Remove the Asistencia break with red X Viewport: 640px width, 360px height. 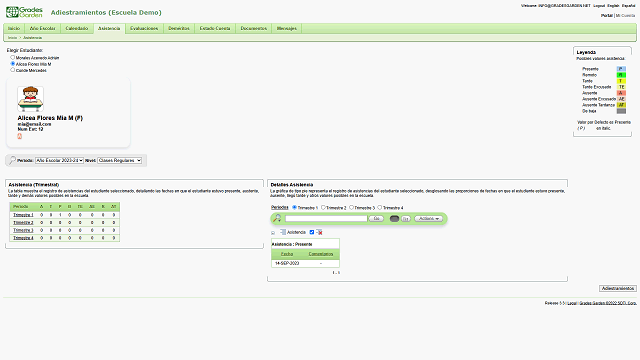pyautogui.click(x=319, y=232)
